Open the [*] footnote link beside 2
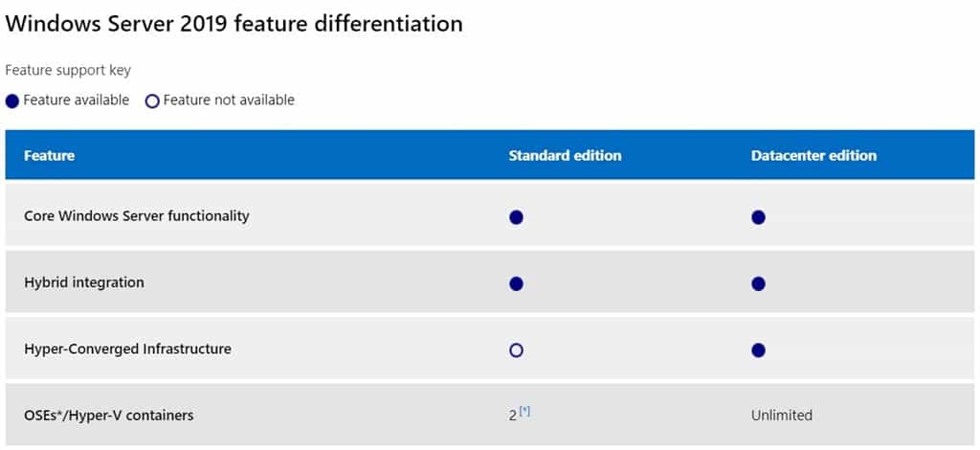Screen dimensions: 980x450 pos(524,412)
